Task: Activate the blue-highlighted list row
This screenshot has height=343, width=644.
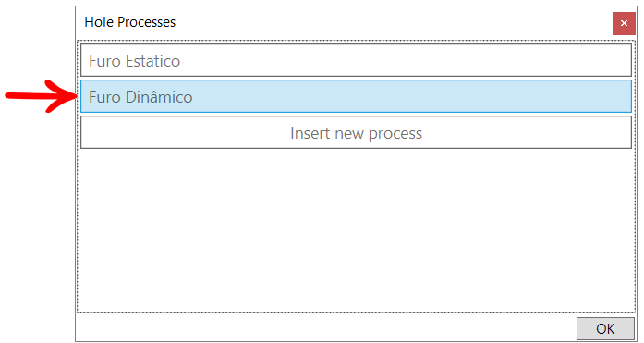Action: pyautogui.click(x=356, y=96)
